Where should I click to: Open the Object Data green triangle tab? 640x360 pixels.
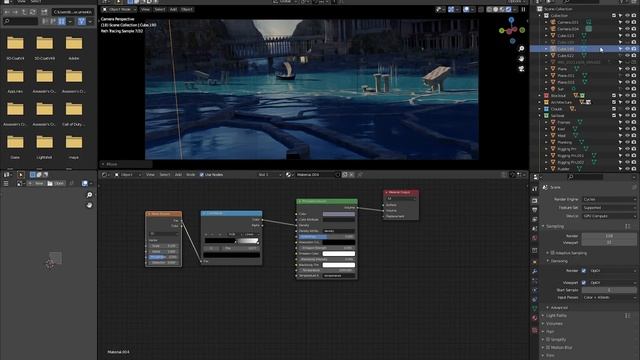[x=535, y=309]
